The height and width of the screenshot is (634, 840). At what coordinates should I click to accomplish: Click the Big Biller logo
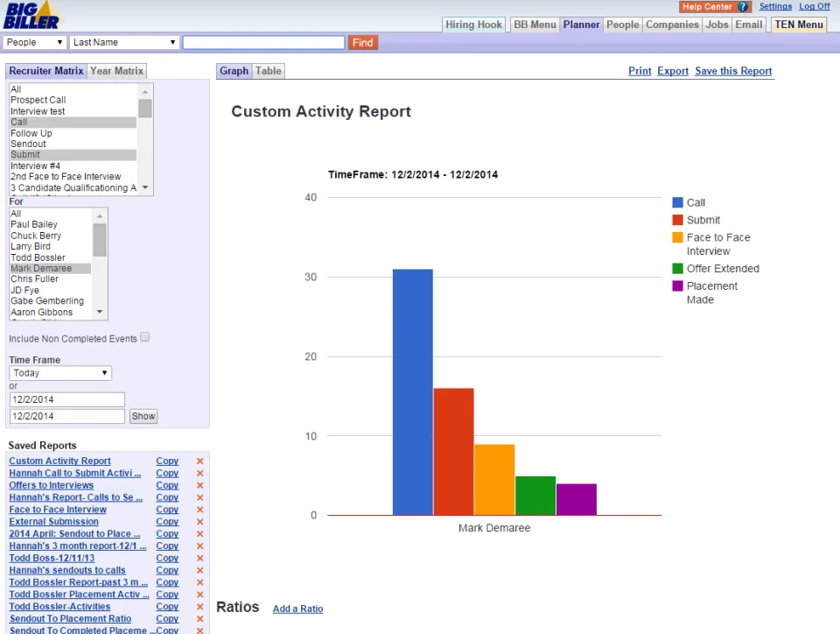(x=33, y=15)
